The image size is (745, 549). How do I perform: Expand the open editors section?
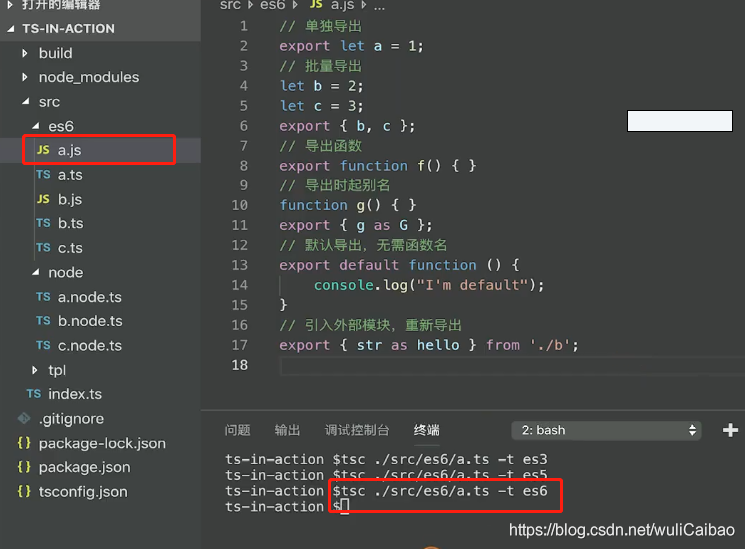[10, 5]
